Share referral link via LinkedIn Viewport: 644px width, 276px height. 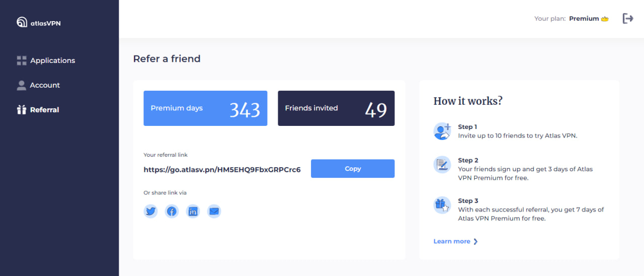pyautogui.click(x=193, y=212)
